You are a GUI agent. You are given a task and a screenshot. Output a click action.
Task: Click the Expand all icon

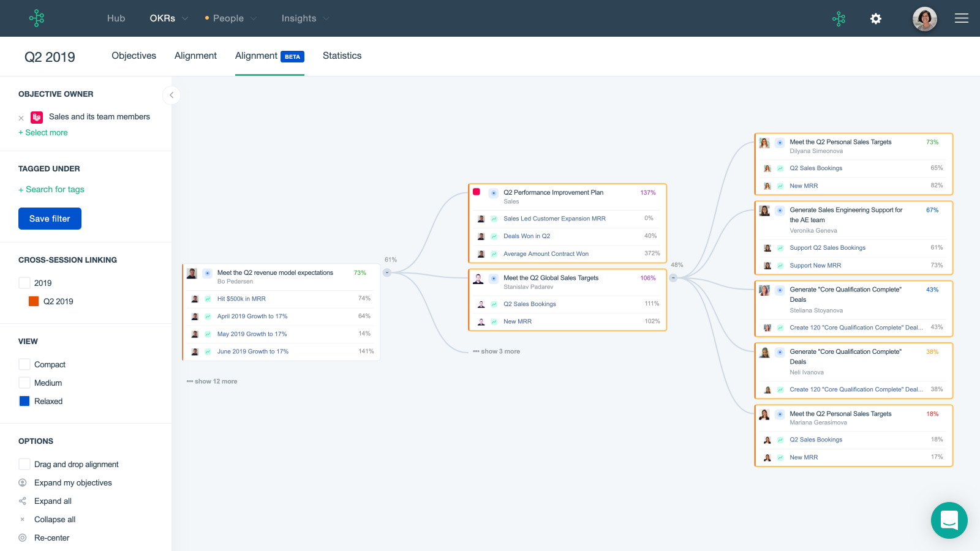click(x=23, y=501)
